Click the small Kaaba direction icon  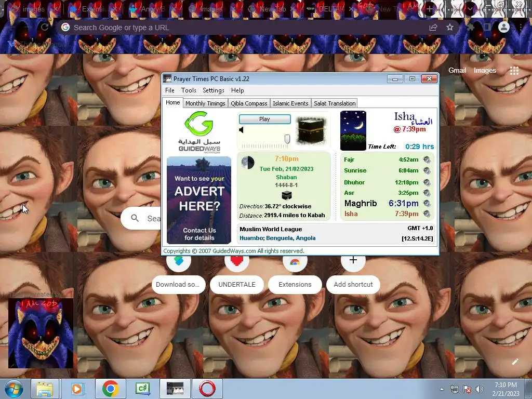(x=287, y=195)
